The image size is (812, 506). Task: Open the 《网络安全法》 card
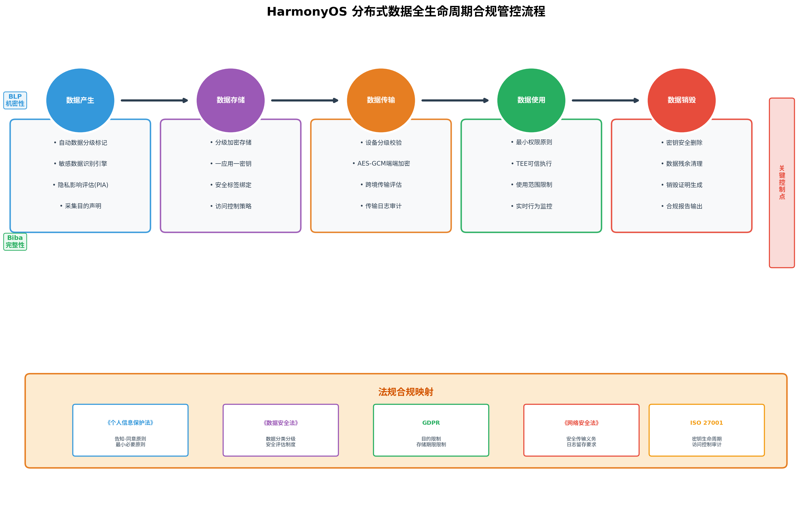(582, 430)
